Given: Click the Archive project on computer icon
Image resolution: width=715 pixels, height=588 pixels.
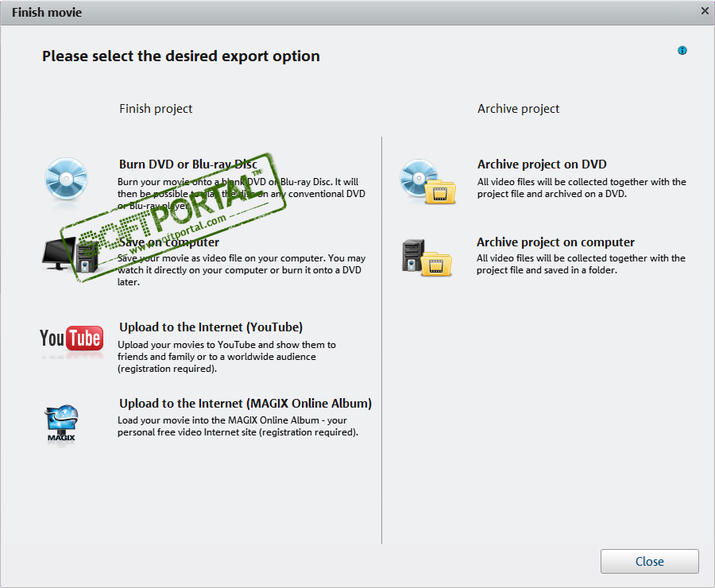Looking at the screenshot, I should (427, 257).
